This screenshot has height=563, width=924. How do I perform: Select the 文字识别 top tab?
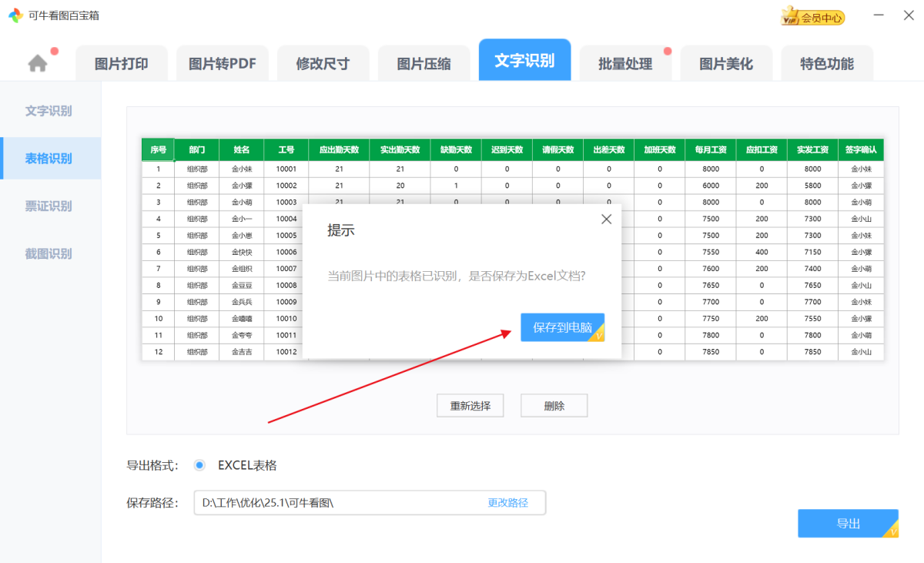coord(524,60)
